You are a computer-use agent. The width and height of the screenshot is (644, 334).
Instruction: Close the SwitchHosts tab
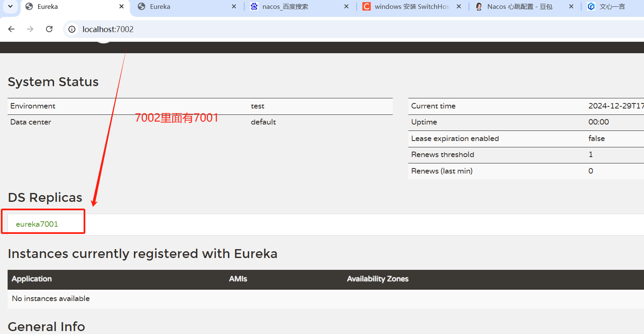coord(459,7)
